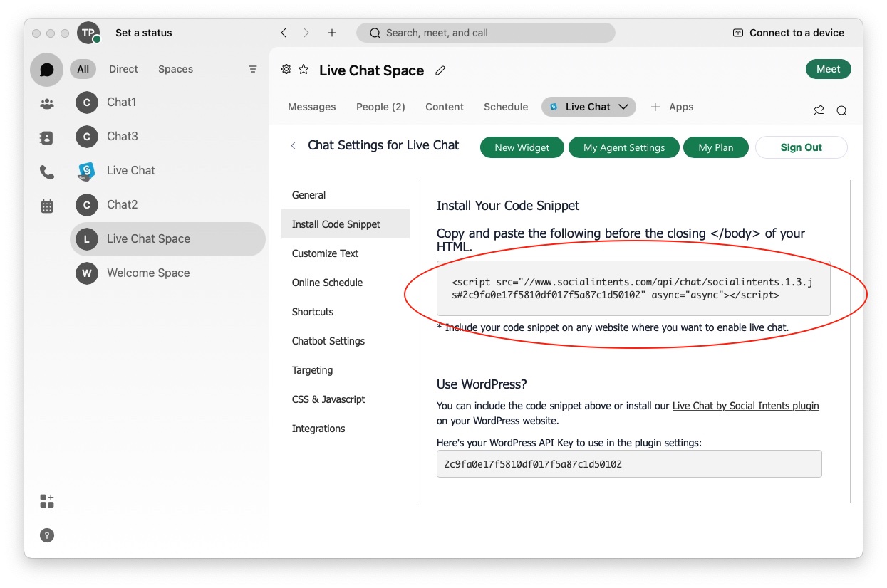Edit the space name with pencil icon

pyautogui.click(x=440, y=70)
